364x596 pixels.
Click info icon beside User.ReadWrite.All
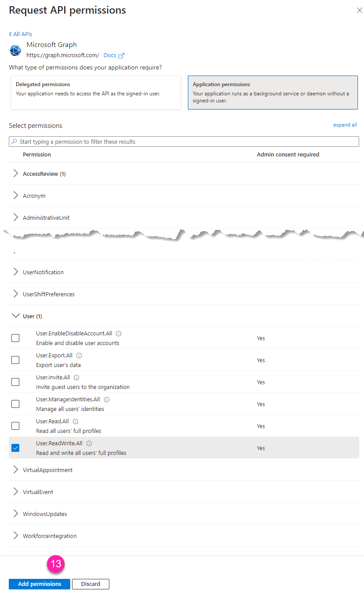coord(89,443)
